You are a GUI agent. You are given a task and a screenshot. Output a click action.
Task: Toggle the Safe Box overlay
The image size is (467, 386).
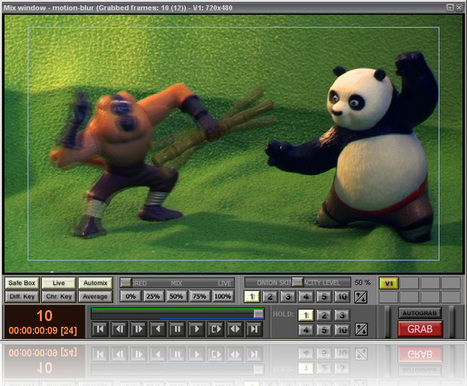coord(22,283)
